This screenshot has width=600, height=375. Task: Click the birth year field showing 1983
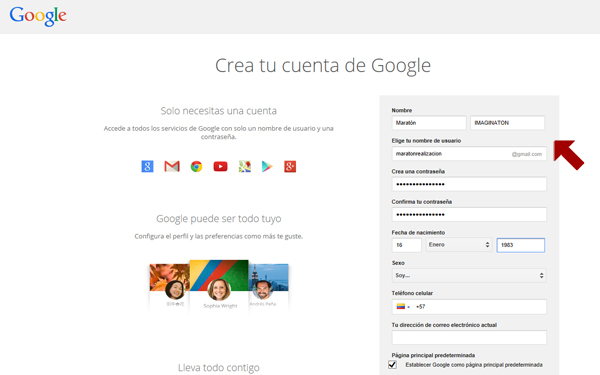(x=520, y=245)
